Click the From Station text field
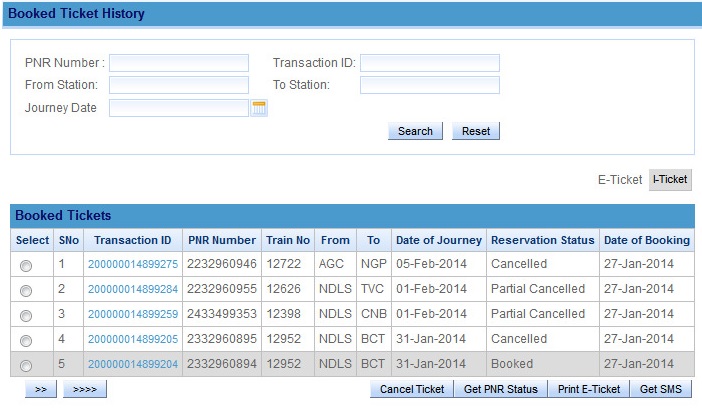This screenshot has width=702, height=408. [x=178, y=85]
